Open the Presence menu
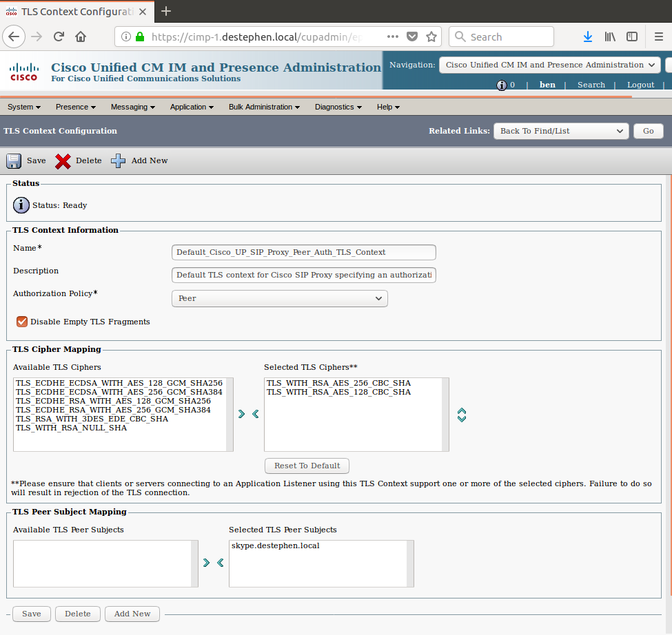This screenshot has width=672, height=635. point(75,107)
